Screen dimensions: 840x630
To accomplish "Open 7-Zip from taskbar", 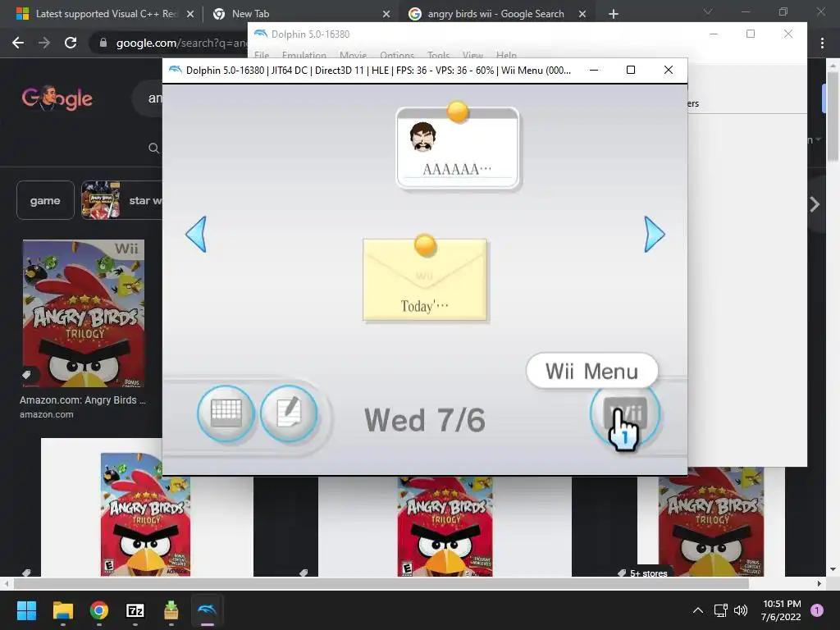I will tap(135, 610).
